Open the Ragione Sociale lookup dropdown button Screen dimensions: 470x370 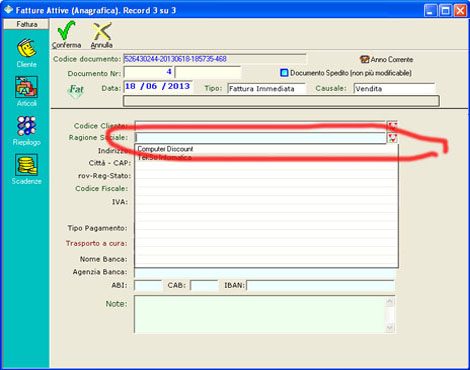point(392,138)
